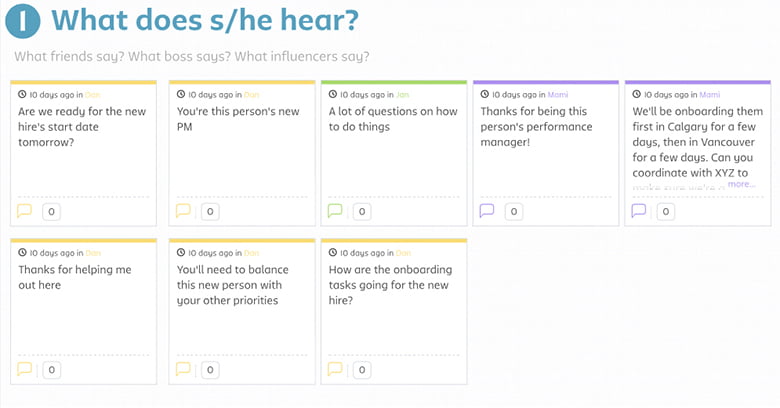The width and height of the screenshot is (780, 408).
Task: Click "Dan" author link on first card
Action: [x=93, y=93]
